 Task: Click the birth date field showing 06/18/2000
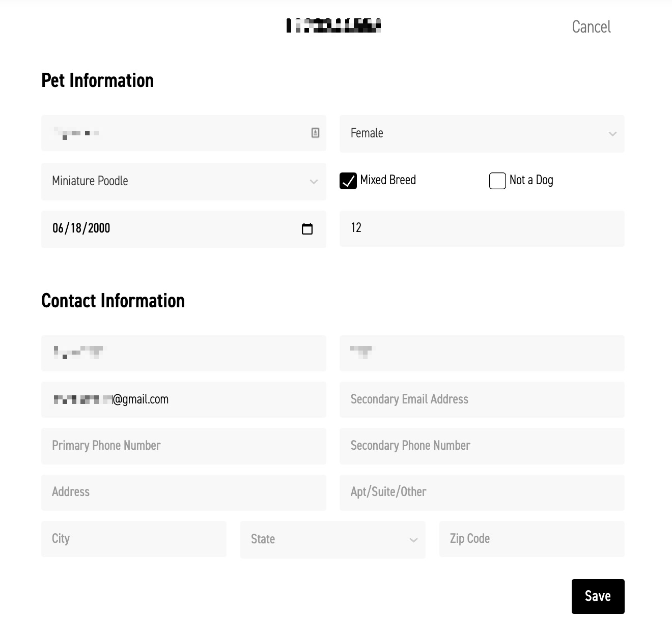[184, 229]
